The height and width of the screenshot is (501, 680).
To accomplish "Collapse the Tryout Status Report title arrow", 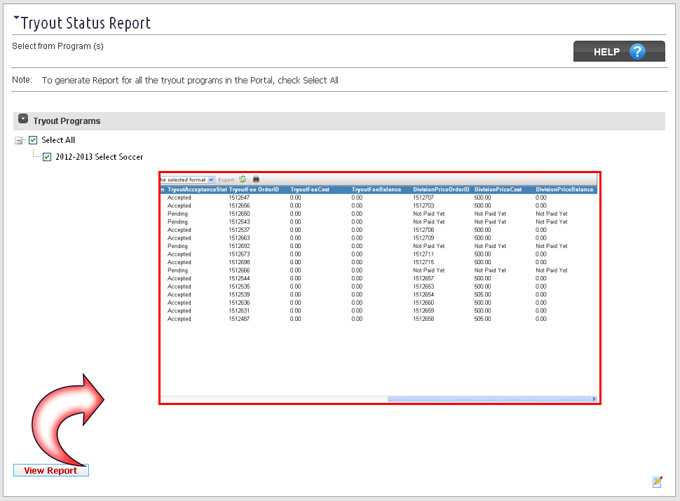I will [x=16, y=18].
